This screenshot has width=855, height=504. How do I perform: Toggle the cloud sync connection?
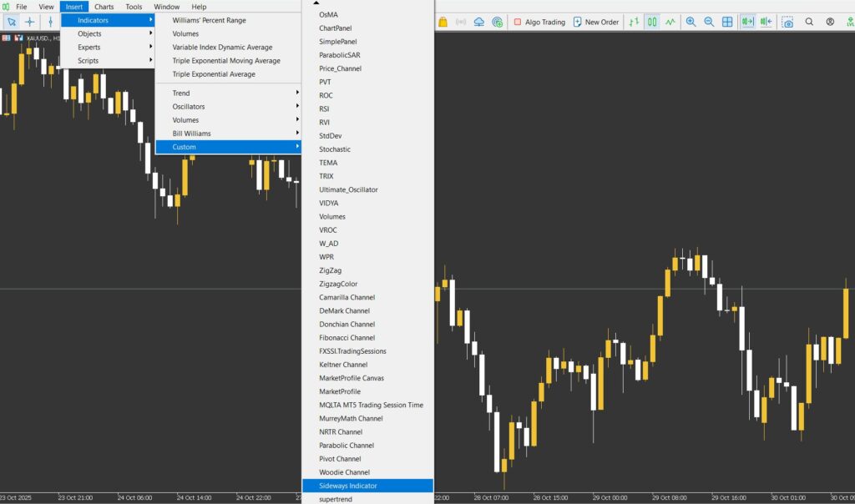point(478,22)
